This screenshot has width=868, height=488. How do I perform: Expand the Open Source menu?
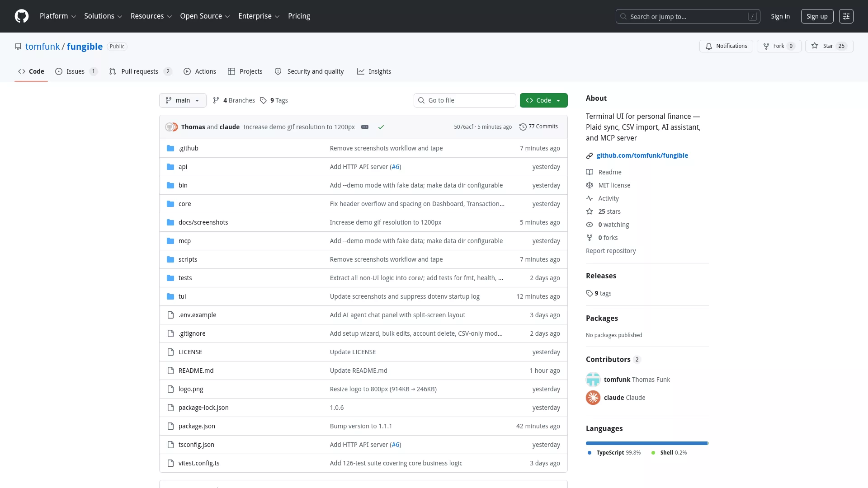(205, 16)
